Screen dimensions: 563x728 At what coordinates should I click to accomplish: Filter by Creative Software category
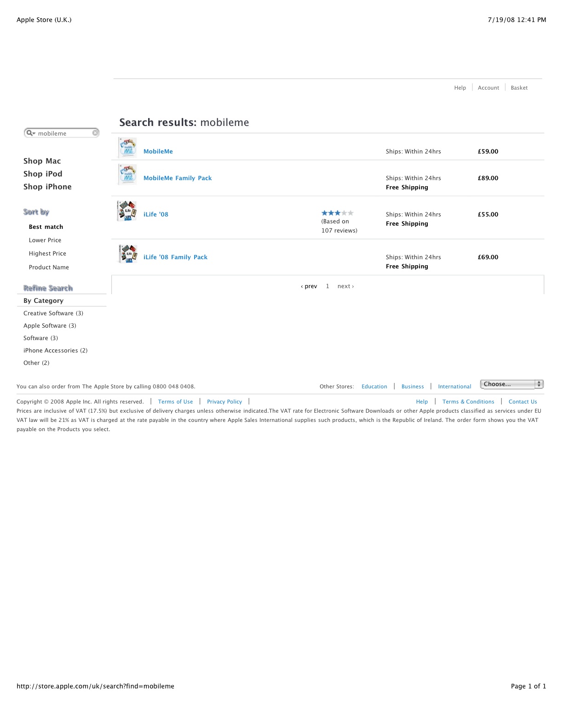53,313
